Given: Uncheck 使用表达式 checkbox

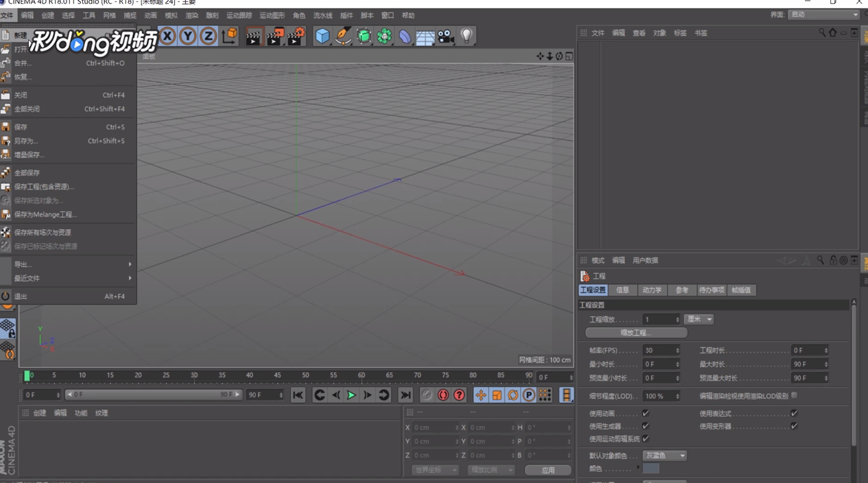Looking at the screenshot, I should click(x=794, y=414).
